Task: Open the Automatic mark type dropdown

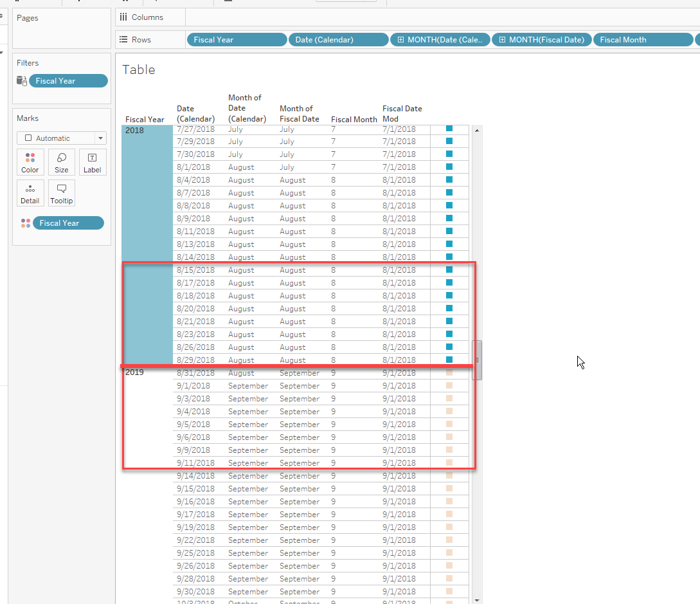Action: pyautogui.click(x=100, y=138)
